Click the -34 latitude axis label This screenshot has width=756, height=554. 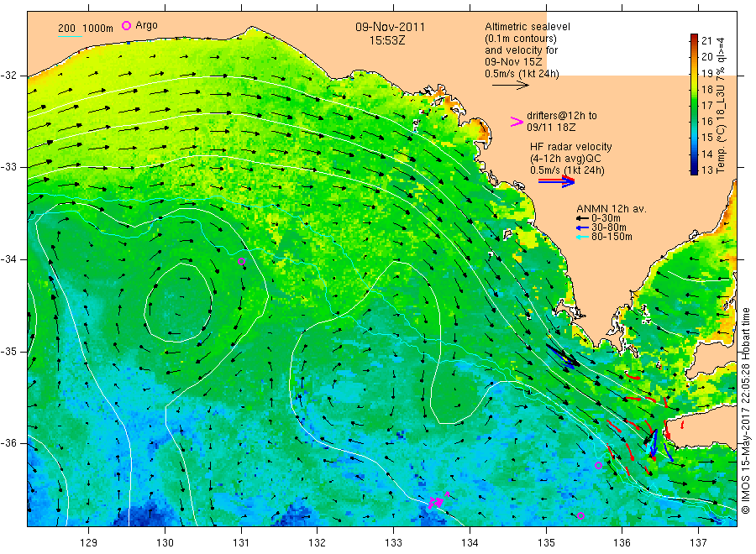pos(8,259)
